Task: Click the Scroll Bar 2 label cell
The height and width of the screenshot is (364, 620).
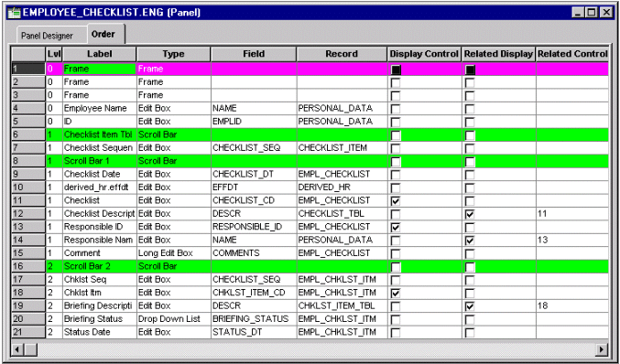Action: 100,266
